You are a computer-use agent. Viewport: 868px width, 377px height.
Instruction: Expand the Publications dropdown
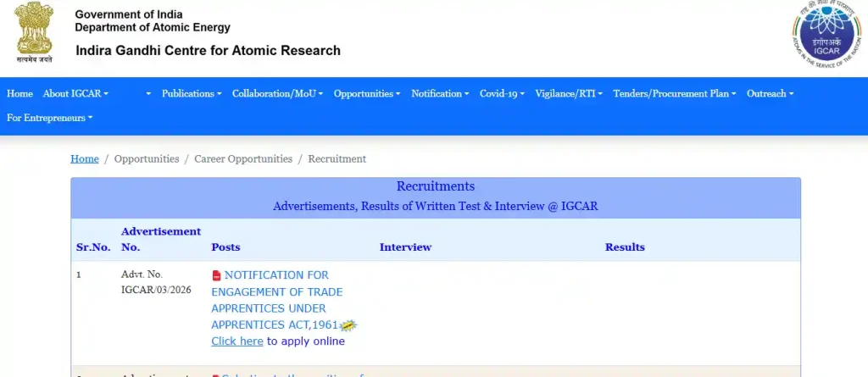point(192,93)
